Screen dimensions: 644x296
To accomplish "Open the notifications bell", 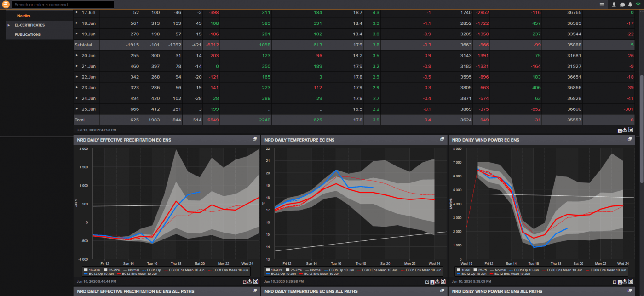I will coord(630,5).
